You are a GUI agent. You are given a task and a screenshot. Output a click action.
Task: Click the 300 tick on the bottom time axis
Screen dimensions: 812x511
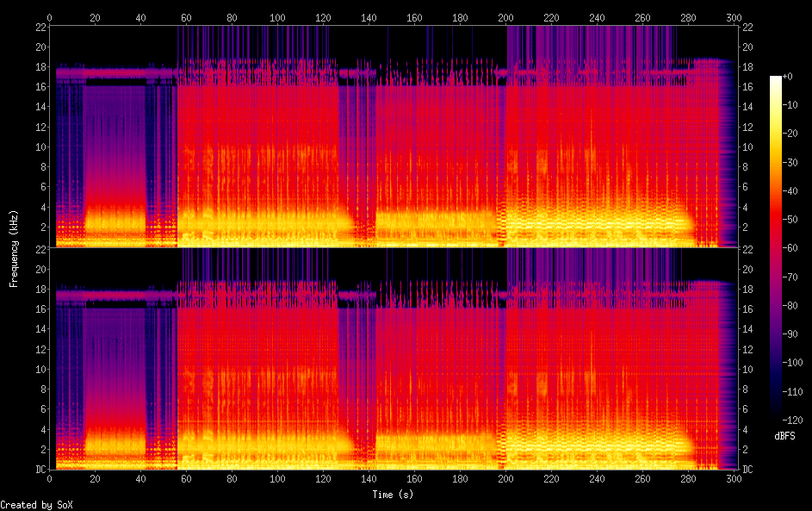[x=733, y=478]
